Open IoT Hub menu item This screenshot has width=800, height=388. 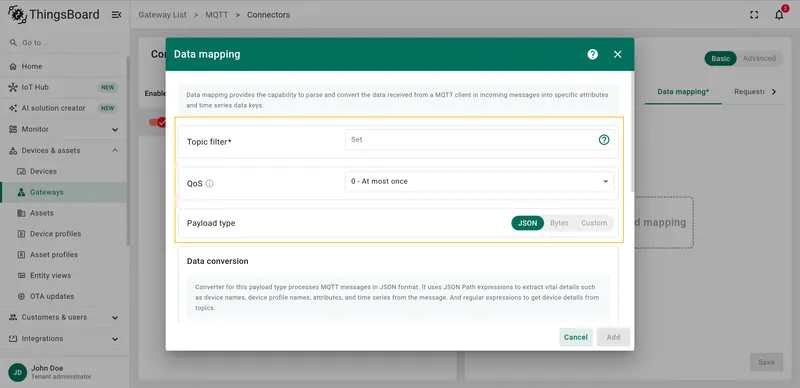click(x=64, y=87)
